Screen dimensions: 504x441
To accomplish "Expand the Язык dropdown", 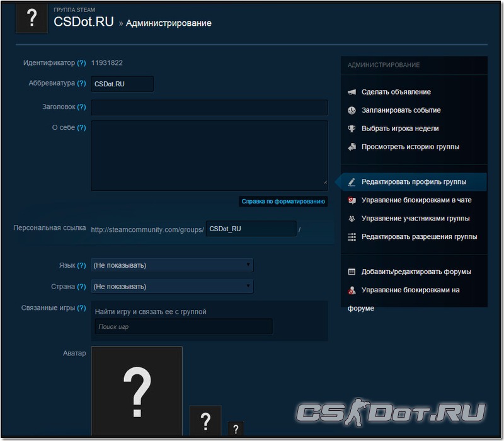I will point(172,265).
